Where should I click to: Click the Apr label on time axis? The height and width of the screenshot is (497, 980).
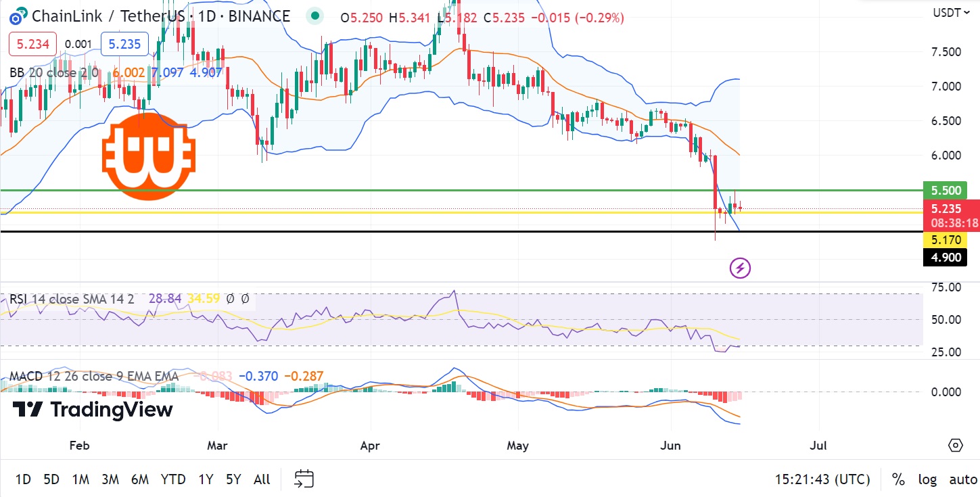[x=371, y=446]
